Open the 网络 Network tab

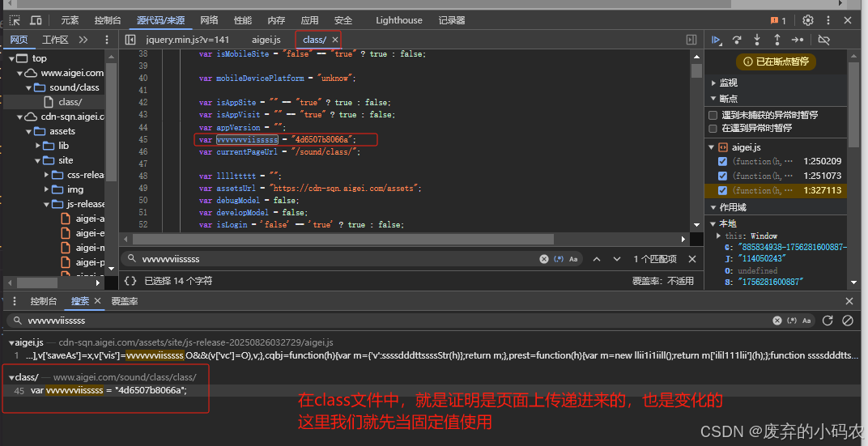209,20
